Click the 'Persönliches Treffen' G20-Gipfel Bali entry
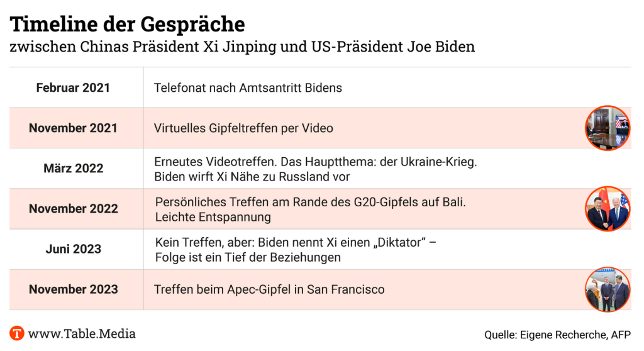644x351 pixels. click(x=310, y=209)
